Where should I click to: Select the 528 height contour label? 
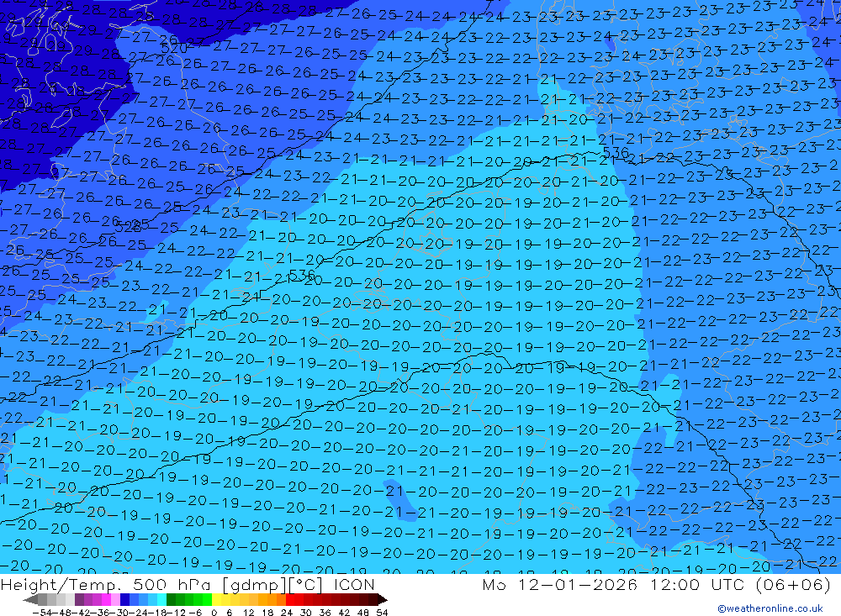click(x=128, y=226)
